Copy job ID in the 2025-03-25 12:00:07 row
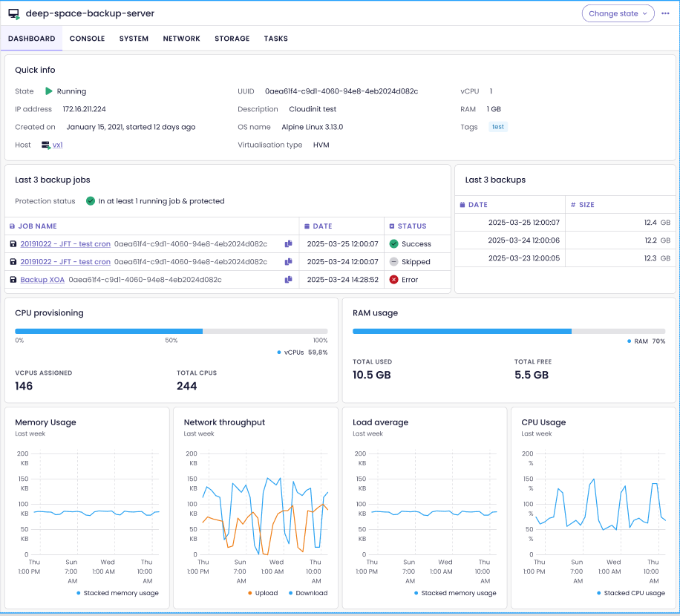 288,244
